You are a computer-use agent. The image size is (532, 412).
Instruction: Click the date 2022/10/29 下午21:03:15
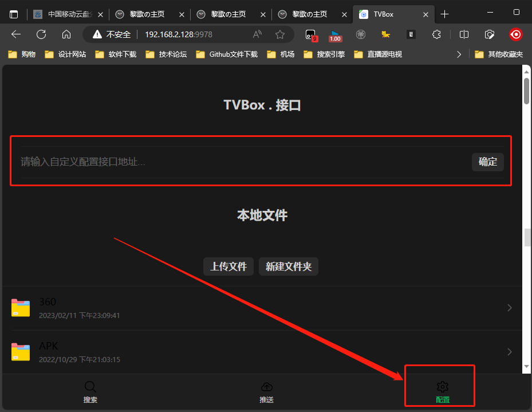[80, 360]
